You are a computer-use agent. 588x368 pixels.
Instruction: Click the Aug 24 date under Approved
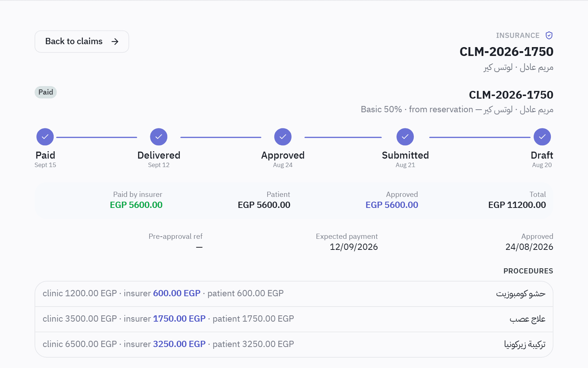tap(283, 165)
